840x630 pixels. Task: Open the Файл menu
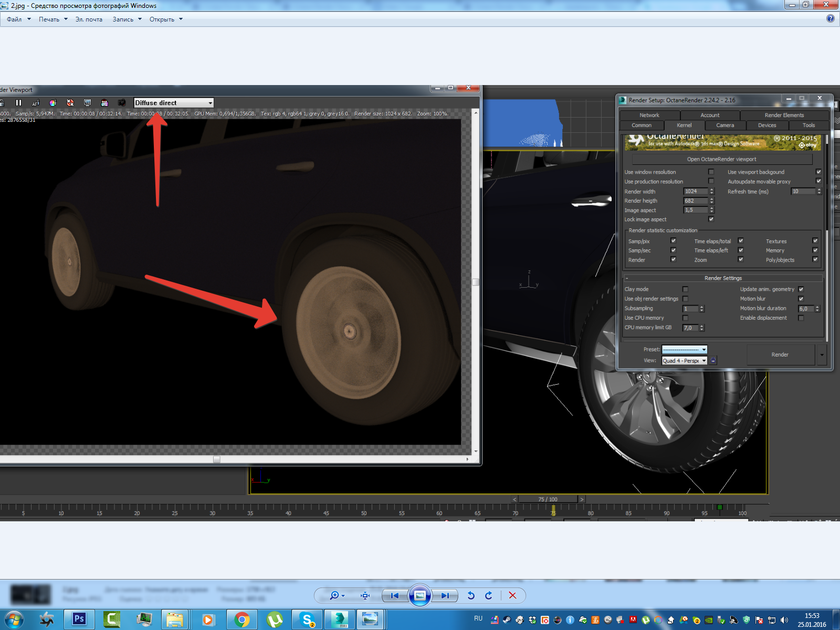click(x=14, y=19)
